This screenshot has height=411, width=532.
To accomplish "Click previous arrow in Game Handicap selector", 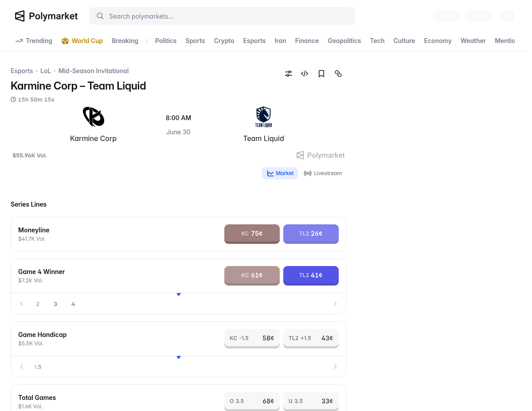I will click(22, 367).
